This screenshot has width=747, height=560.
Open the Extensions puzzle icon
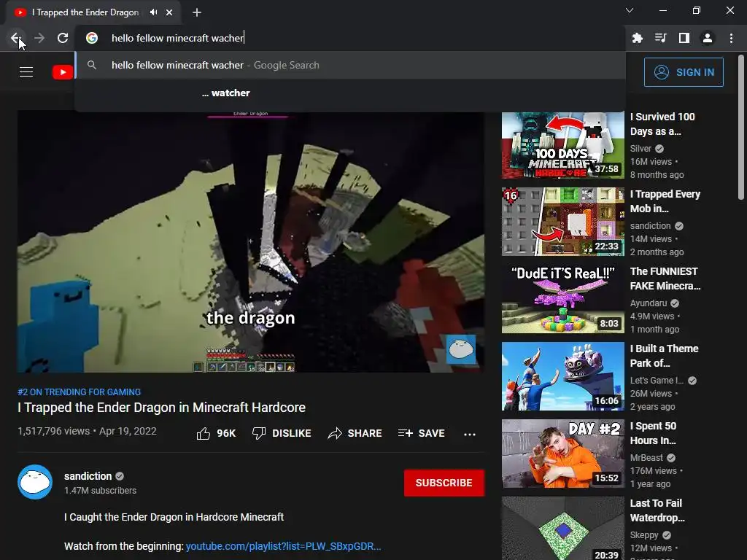[x=638, y=38]
